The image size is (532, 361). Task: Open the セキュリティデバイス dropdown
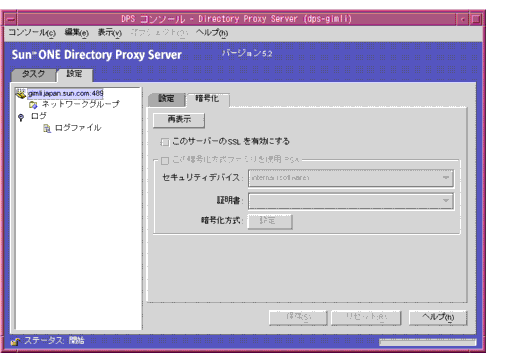[x=351, y=178]
